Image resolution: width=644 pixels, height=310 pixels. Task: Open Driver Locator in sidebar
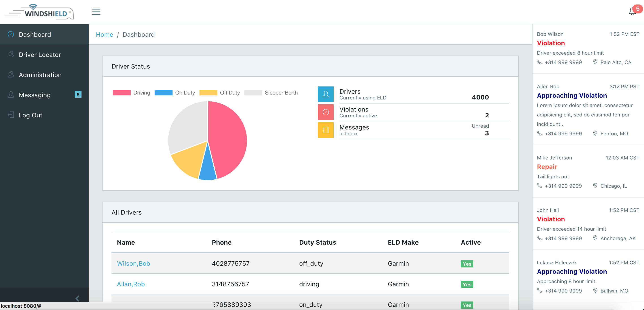(x=40, y=55)
